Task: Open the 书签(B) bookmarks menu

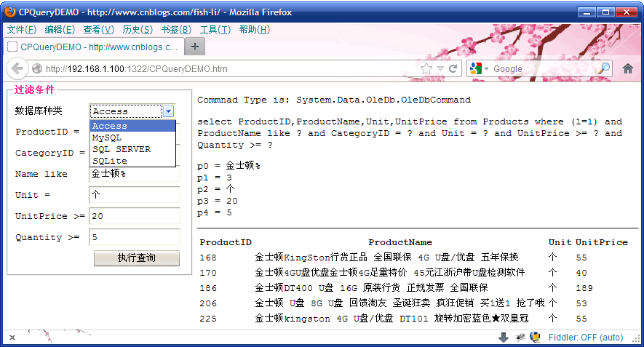Action: coord(176,30)
